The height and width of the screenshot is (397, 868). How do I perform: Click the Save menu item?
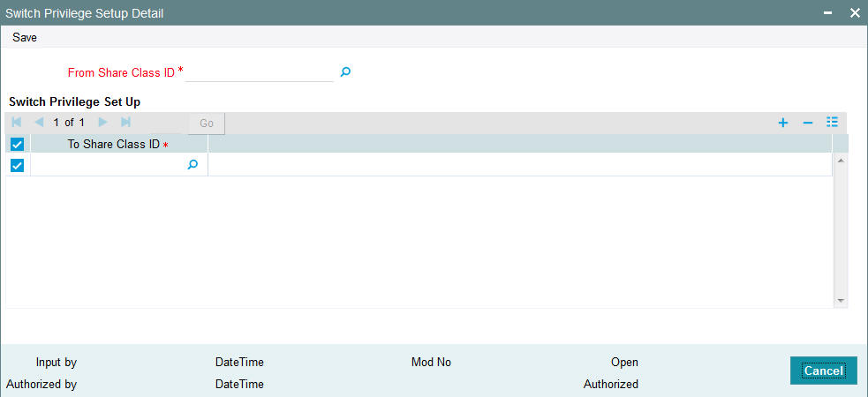coord(25,38)
